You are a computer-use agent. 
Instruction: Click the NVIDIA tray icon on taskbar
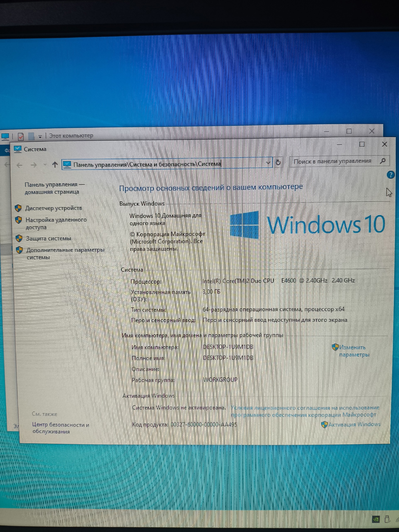[x=376, y=520]
